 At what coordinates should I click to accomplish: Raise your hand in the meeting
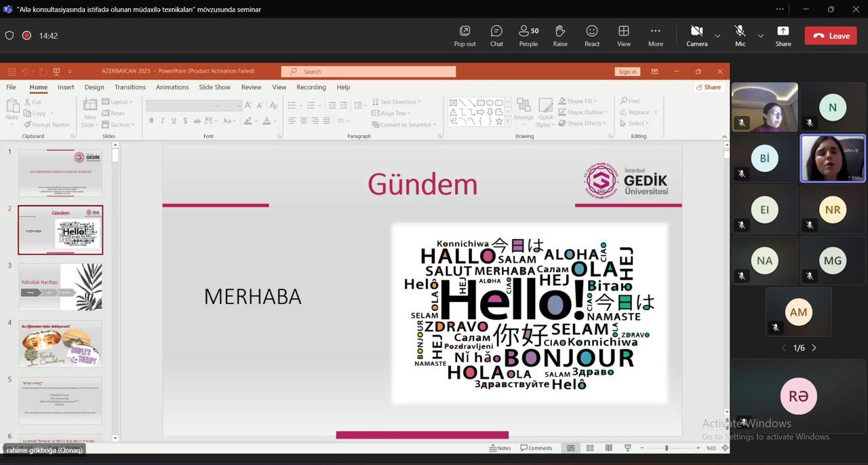(560, 35)
